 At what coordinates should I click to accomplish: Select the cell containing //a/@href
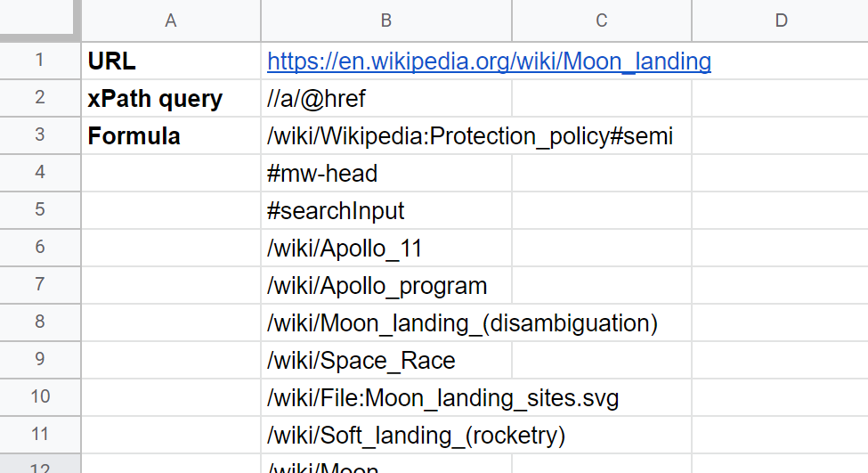coord(385,99)
